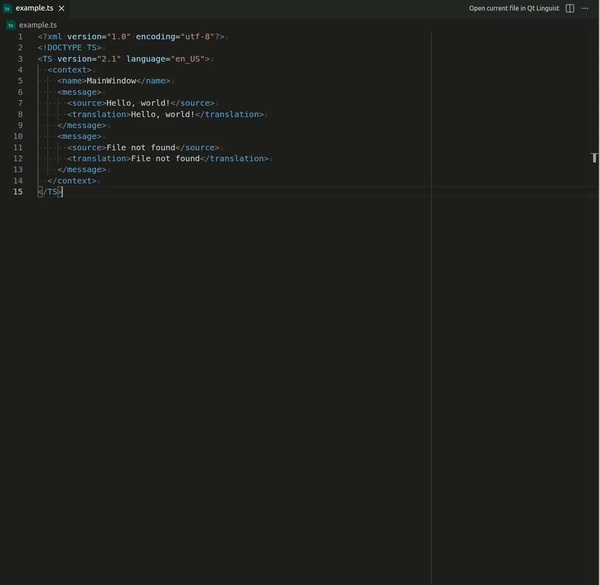Click the closing </context> tag
Screen dimensions: 600x585
72,181
